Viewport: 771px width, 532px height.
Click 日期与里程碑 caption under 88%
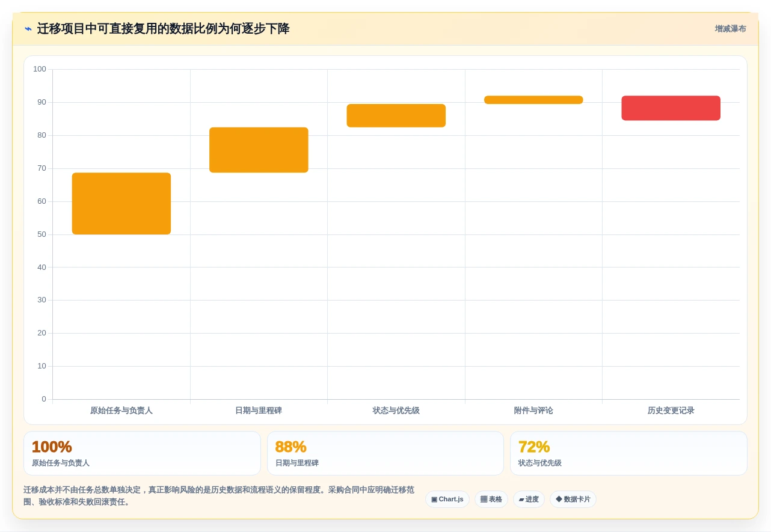(297, 463)
